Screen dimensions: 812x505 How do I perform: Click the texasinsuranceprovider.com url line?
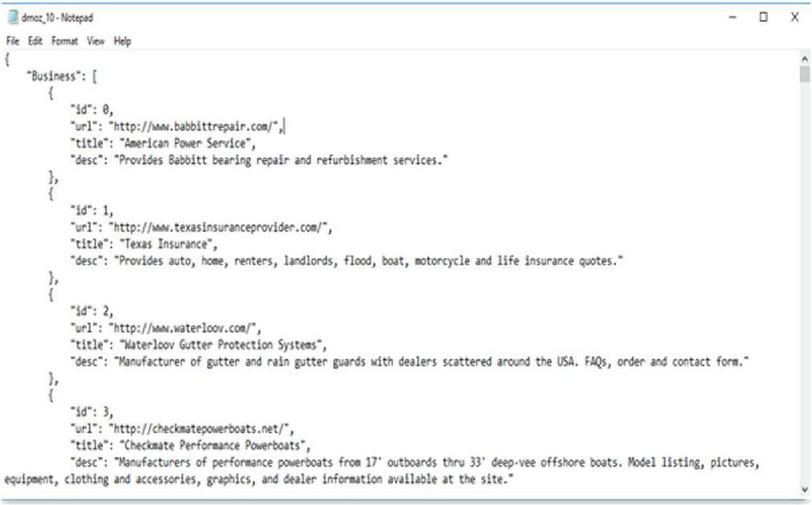pyautogui.click(x=201, y=227)
